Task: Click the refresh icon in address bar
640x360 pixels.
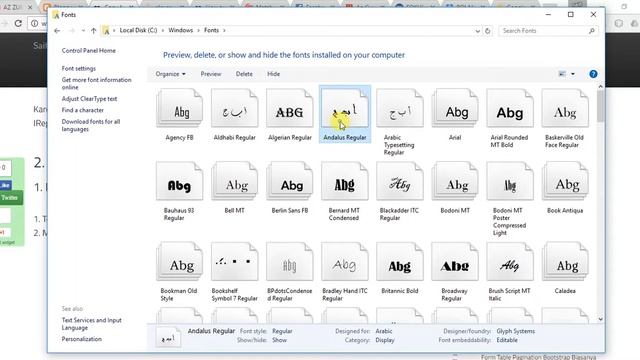Action: [x=487, y=31]
